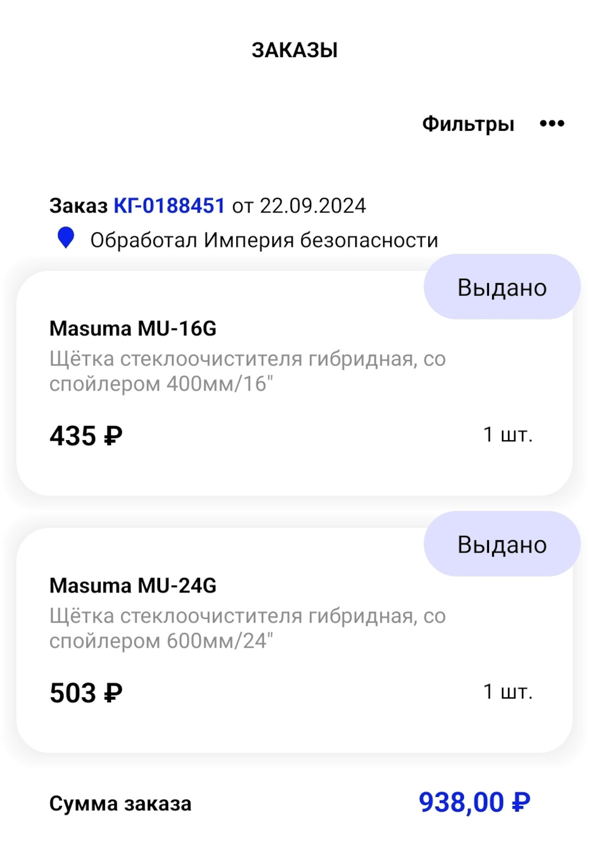The width and height of the screenshot is (589, 868).
Task: Tap the 435 ₽ price
Action: coord(86,436)
